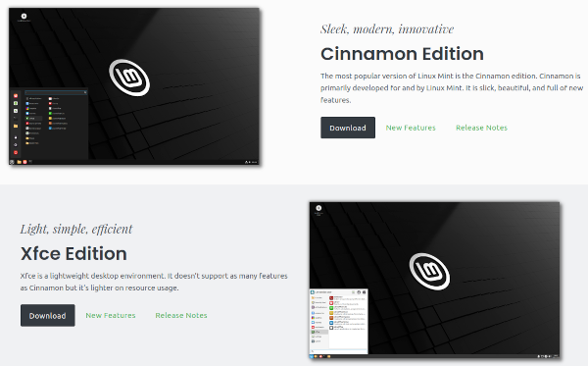Viewport: 588px width, 366px height.
Task: Open Xfce Edition New Features link
Action: click(111, 315)
